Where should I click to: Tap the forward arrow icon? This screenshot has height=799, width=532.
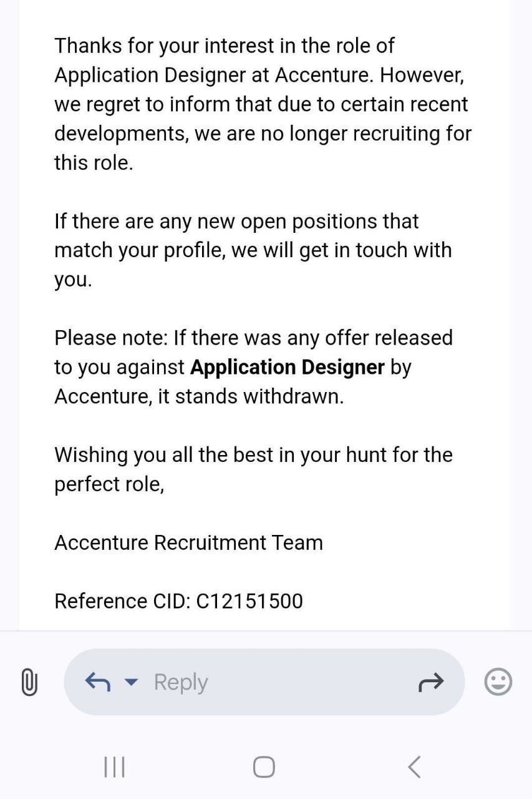click(x=430, y=682)
